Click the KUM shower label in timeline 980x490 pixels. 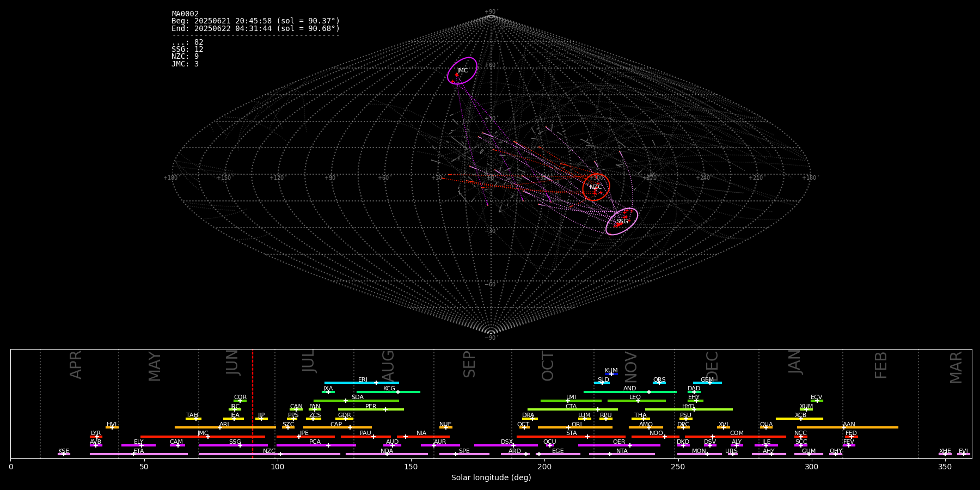611,371
